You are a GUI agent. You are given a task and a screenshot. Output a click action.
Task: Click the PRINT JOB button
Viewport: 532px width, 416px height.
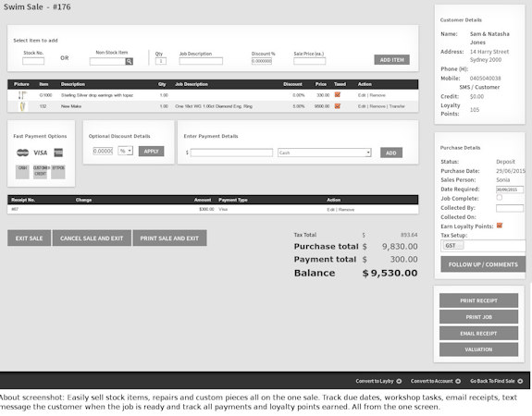tap(478, 317)
